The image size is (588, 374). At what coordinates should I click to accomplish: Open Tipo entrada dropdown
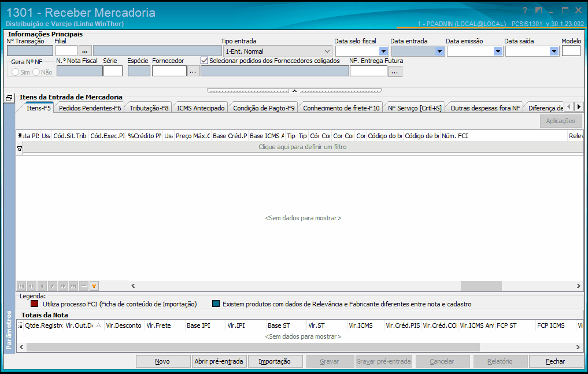(x=327, y=51)
